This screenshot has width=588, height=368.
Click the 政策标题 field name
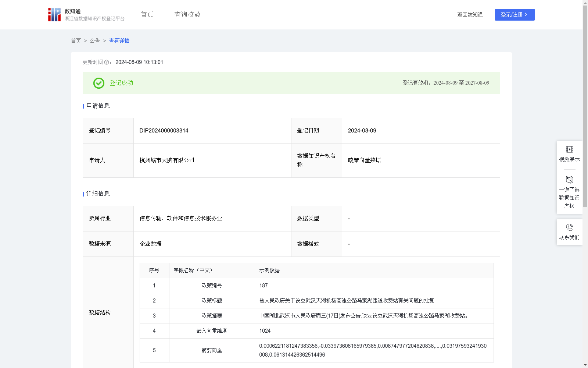pos(212,301)
